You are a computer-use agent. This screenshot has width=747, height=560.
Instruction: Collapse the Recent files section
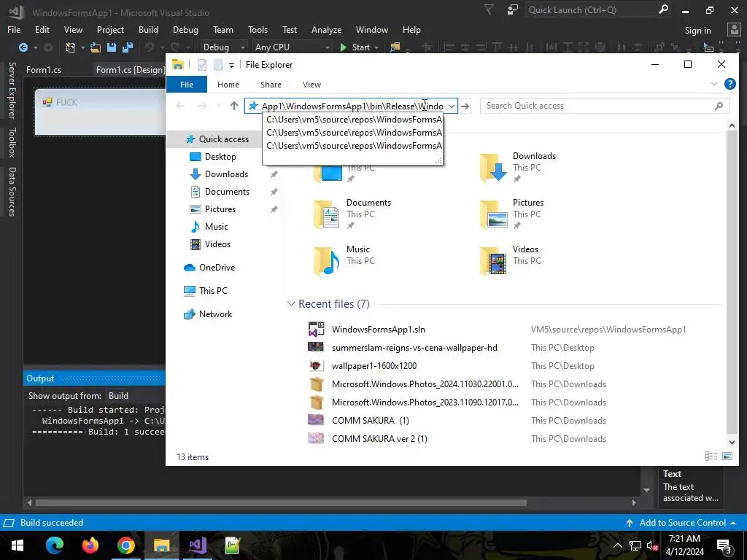291,304
